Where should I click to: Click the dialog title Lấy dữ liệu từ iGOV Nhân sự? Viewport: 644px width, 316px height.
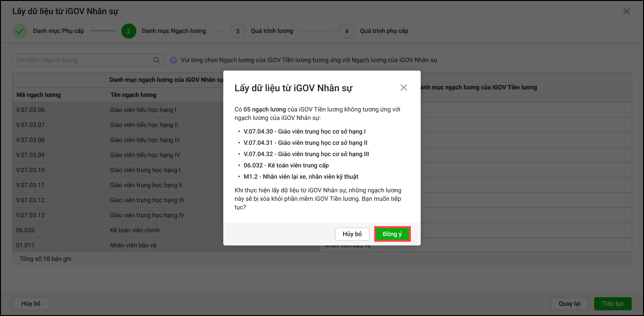click(x=293, y=88)
